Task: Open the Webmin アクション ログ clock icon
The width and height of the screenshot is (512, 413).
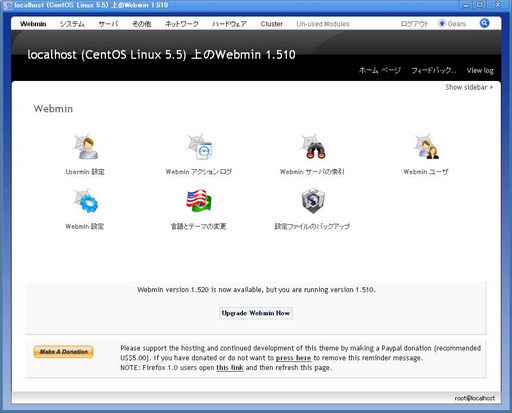Action: point(199,147)
